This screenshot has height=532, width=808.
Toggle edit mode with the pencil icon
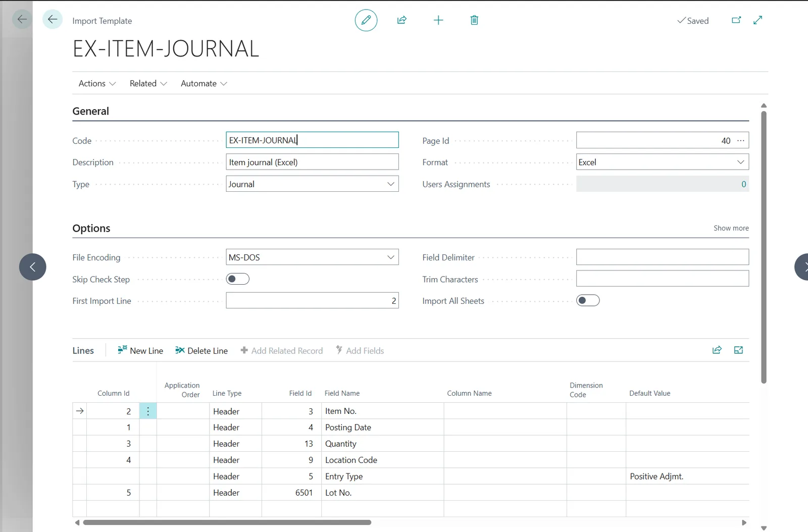click(366, 20)
